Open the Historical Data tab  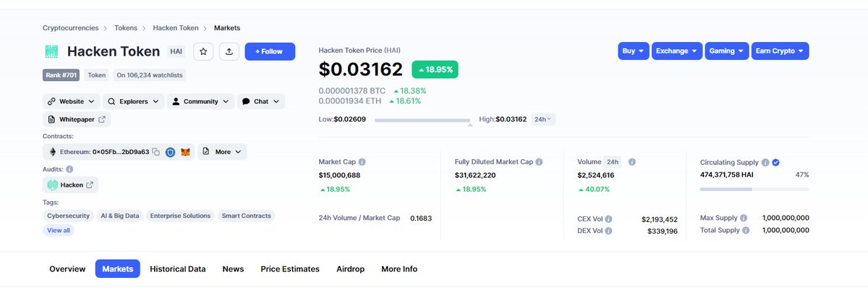point(178,268)
